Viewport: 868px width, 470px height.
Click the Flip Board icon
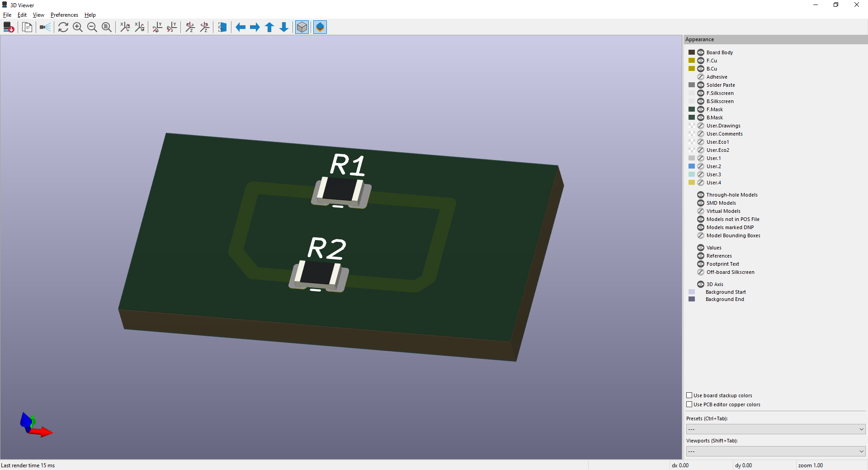pos(222,28)
